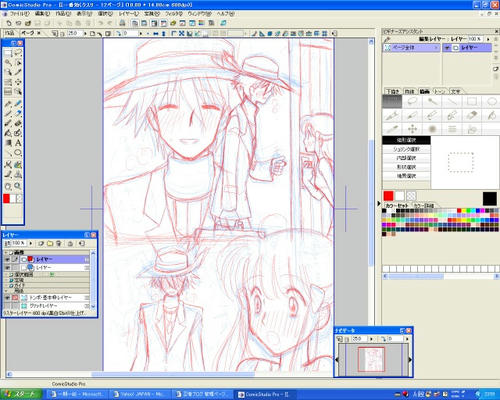Select the ellipse shape tool in toolbox
Viewport: 500px width, 400px height.
point(18,153)
